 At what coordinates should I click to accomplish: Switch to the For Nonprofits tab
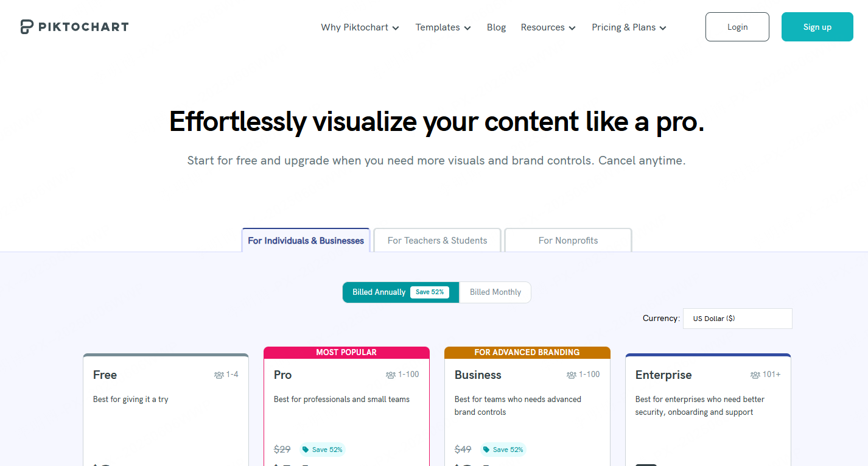point(567,240)
